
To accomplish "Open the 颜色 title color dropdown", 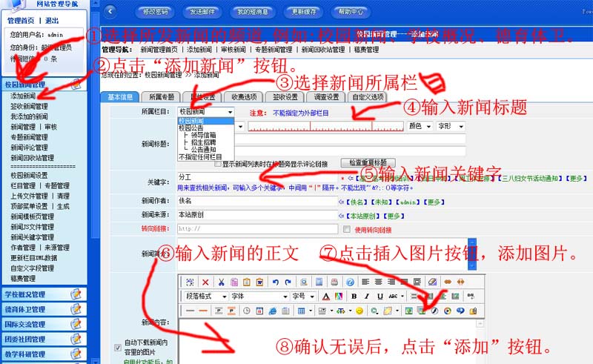I will point(420,127).
